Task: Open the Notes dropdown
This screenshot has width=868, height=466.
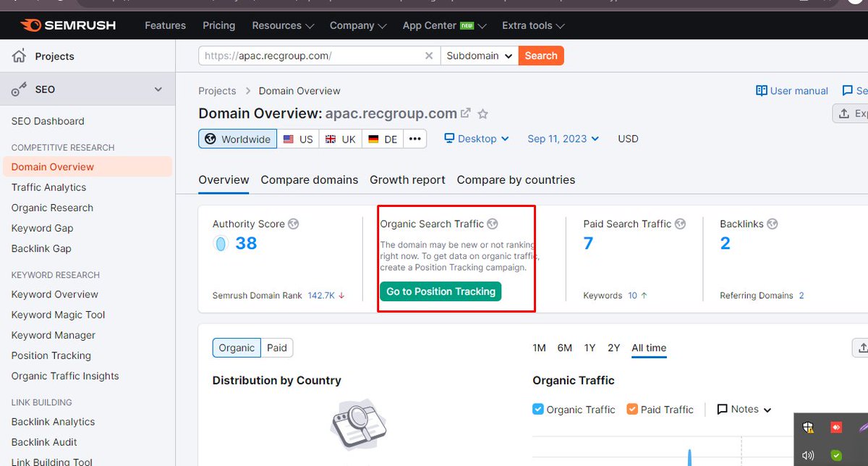Action: click(744, 410)
